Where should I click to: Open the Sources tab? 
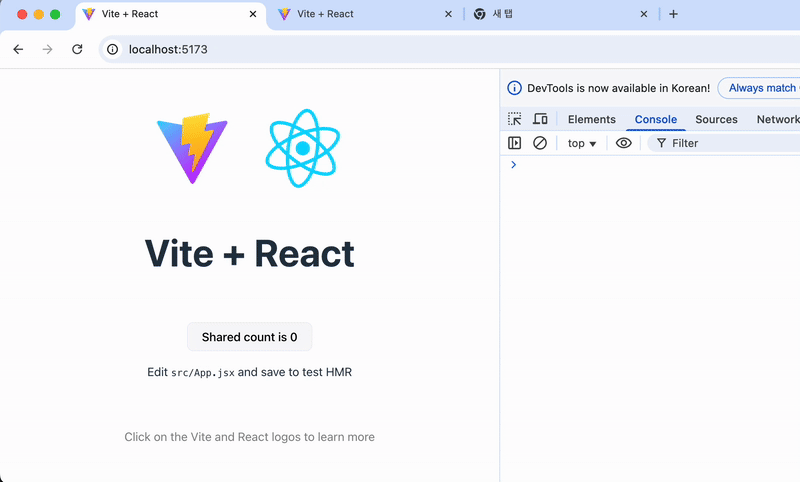click(x=716, y=119)
